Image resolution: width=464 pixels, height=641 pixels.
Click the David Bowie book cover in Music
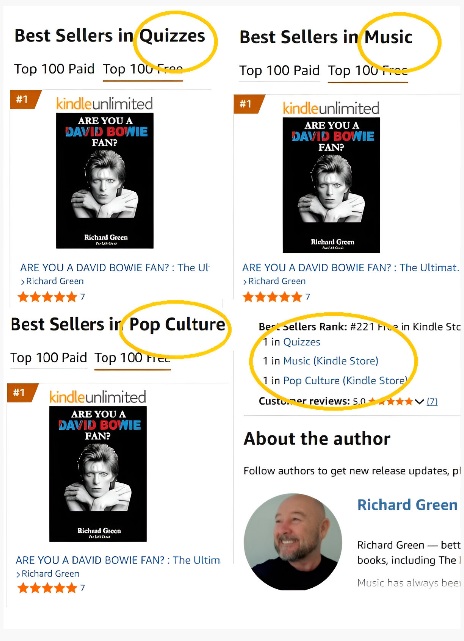331,185
